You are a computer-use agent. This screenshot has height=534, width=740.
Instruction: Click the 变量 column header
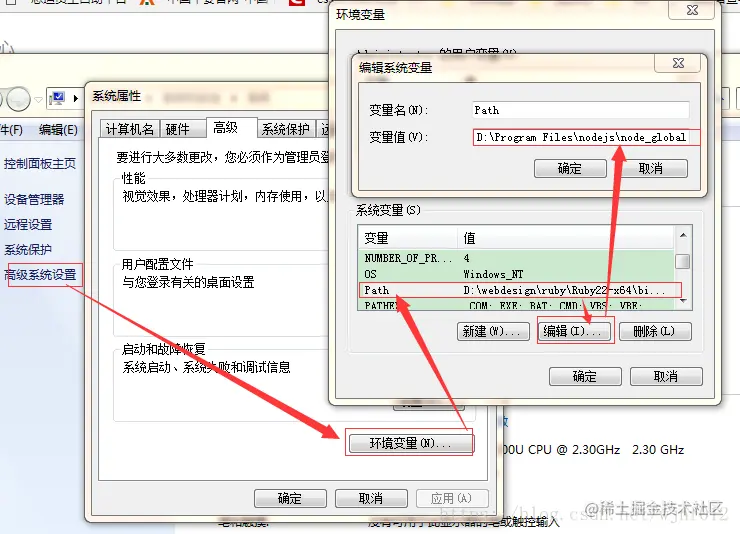click(408, 238)
